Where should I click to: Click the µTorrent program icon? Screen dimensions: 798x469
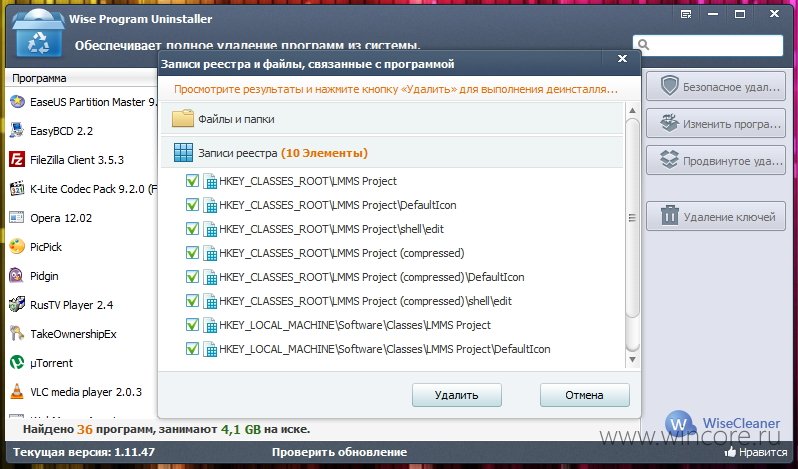(17, 363)
